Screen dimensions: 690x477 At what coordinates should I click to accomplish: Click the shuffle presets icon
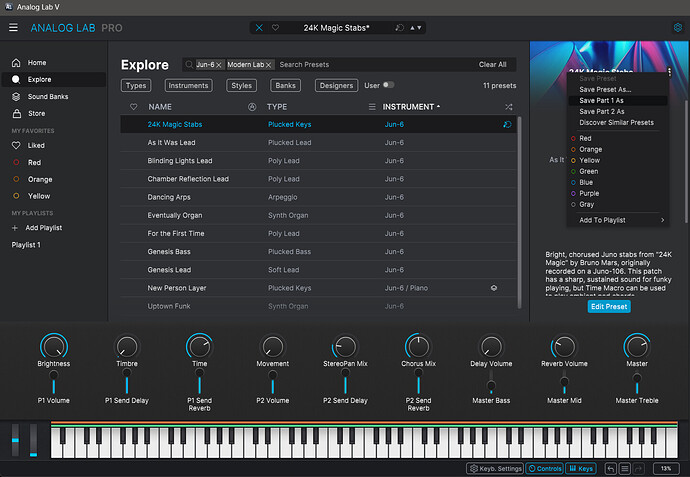click(508, 106)
